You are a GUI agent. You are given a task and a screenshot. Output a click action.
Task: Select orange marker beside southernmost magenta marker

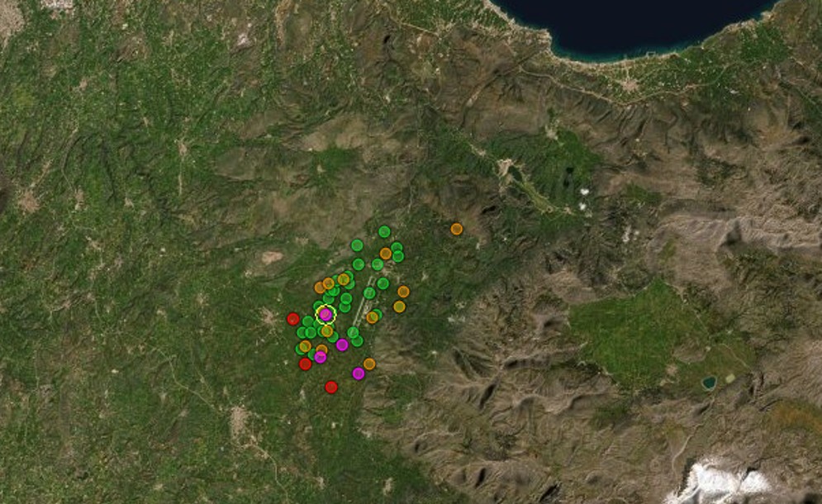coord(369,364)
